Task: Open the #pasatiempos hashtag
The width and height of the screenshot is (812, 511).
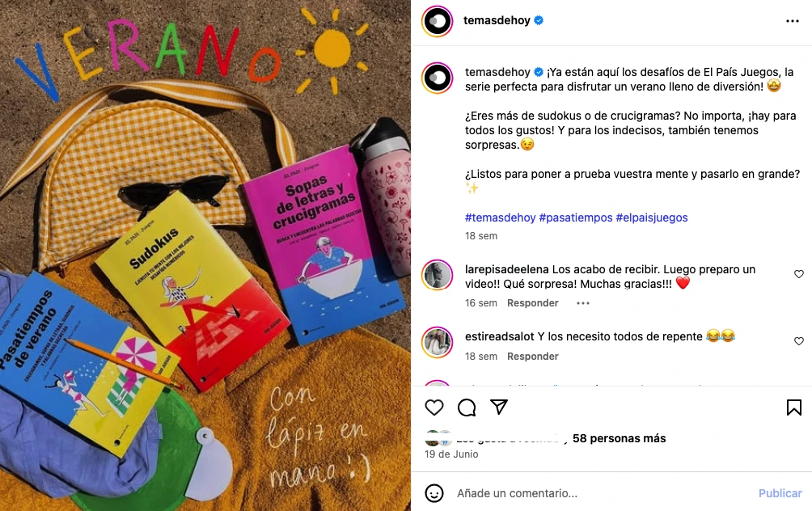Action: coord(576,217)
